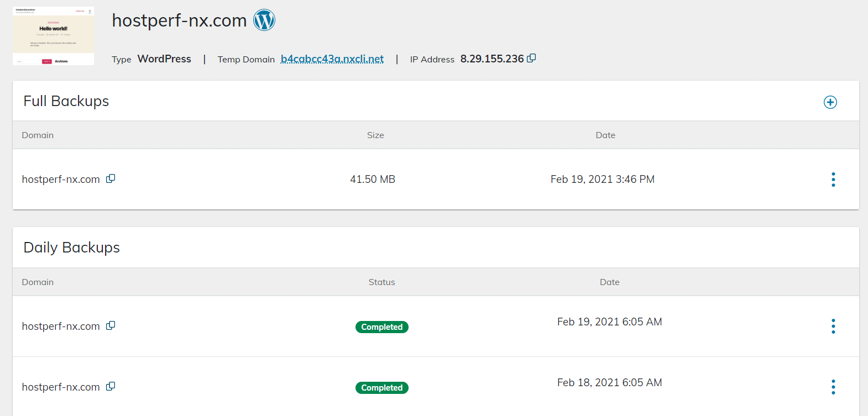The width and height of the screenshot is (868, 416).
Task: Click the Domain column header in Daily Backups
Action: (38, 282)
